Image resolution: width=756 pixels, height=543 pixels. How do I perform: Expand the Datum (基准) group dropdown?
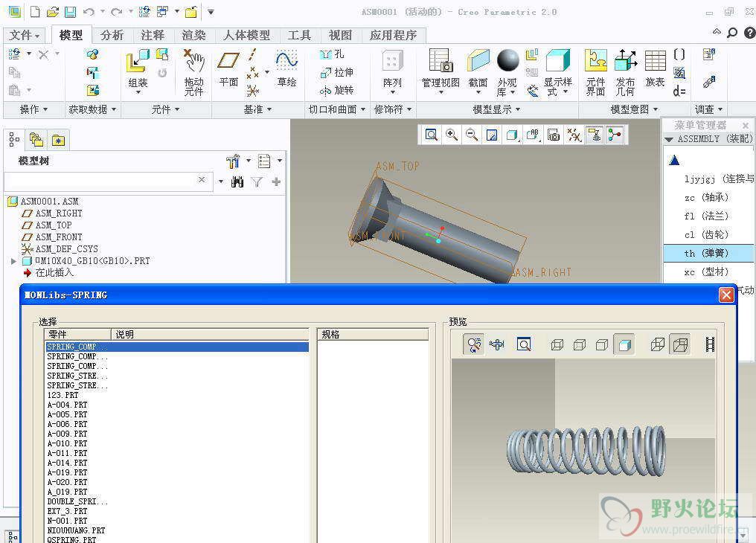(x=257, y=110)
